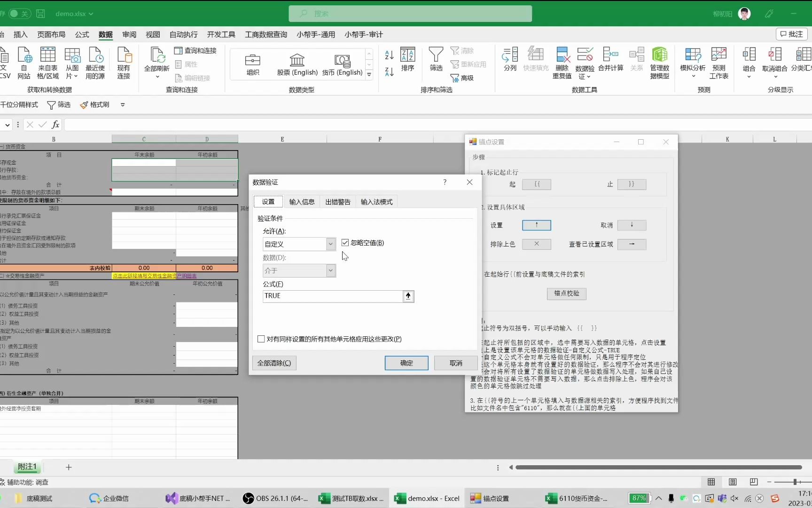Toggle the 筛选 filter funnel in the ribbon
The image size is (812, 508).
click(436, 59)
